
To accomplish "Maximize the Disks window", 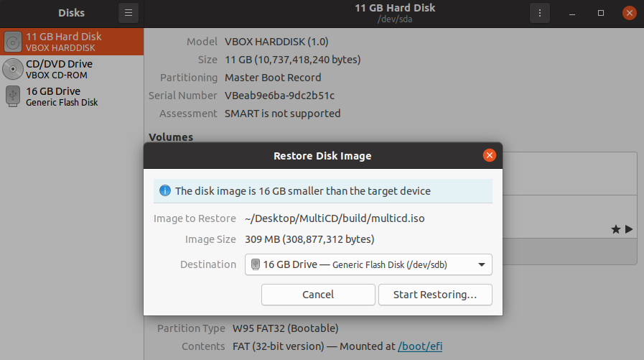I will coord(601,13).
